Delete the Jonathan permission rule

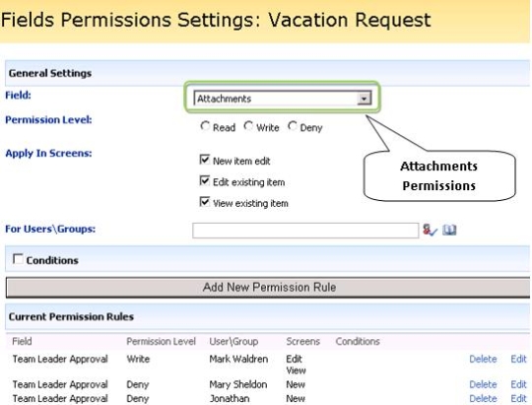(x=483, y=398)
